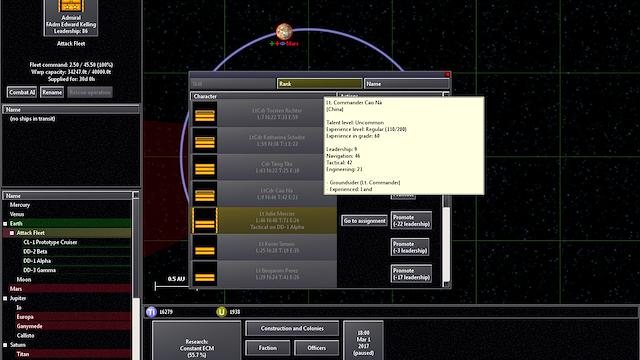Viewport: 640px width, 360px height.
Task: Click Name header of ships in transit list
Action: point(71,109)
